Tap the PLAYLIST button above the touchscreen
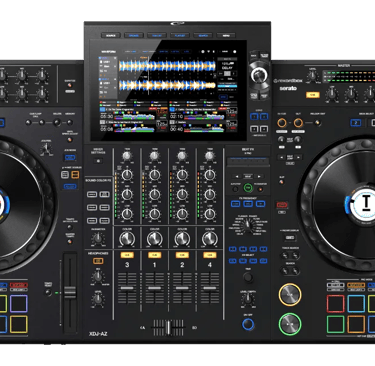Image resolution: width=375 pixels, height=366 pixels. pos(180,35)
